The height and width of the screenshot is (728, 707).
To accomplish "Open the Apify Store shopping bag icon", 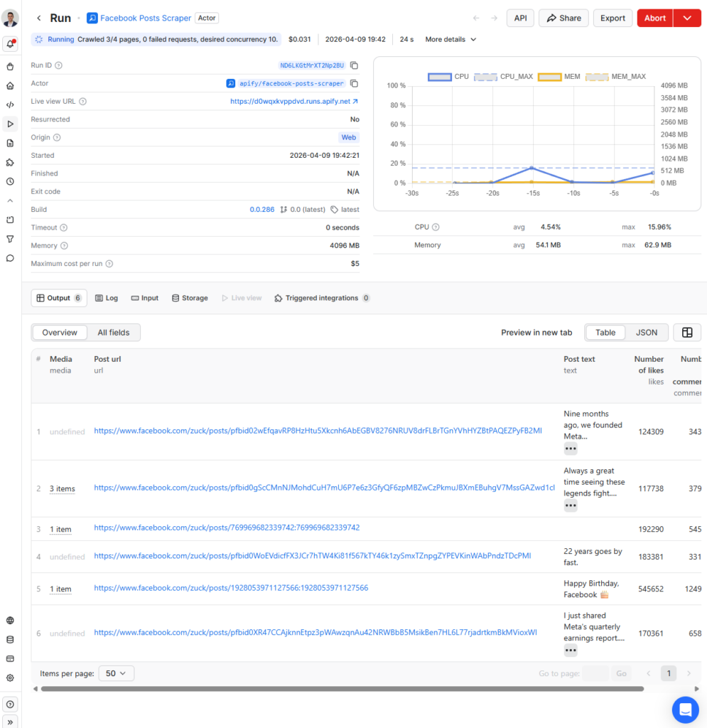I will click(x=10, y=67).
